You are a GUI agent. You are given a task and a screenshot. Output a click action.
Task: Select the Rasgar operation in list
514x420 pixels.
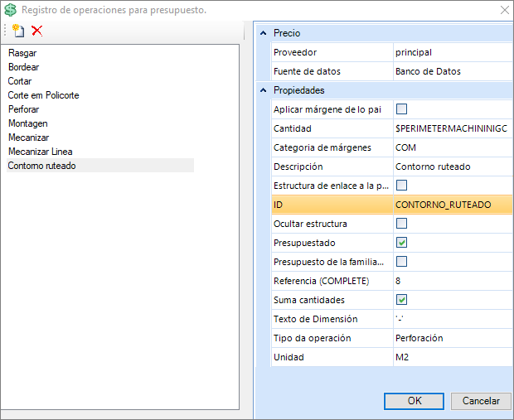21,53
